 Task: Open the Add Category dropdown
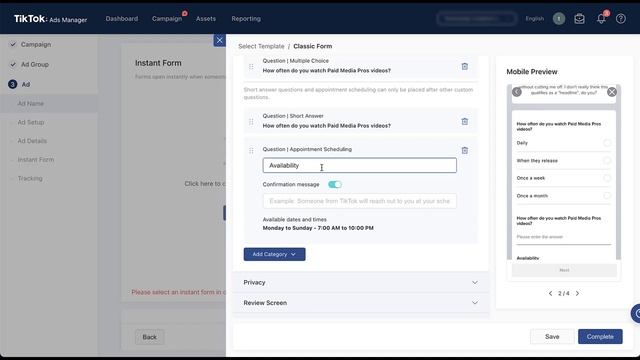point(274,254)
